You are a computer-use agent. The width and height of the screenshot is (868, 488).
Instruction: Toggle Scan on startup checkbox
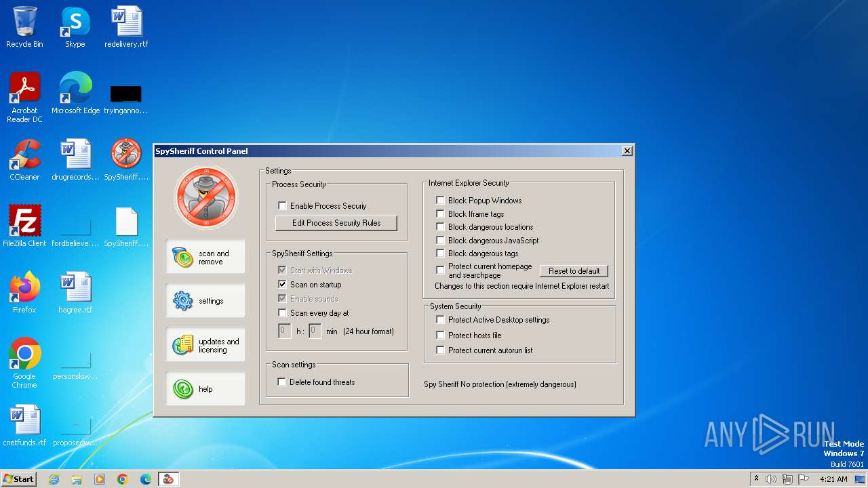283,285
